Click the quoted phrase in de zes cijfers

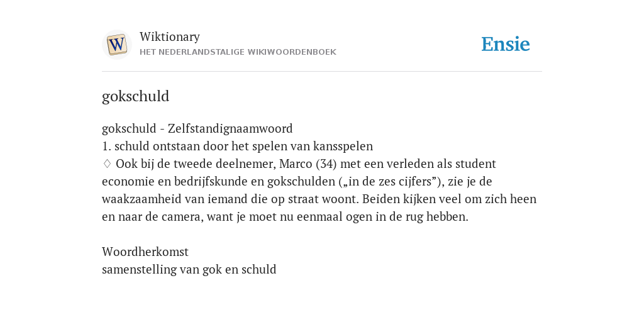(391, 182)
